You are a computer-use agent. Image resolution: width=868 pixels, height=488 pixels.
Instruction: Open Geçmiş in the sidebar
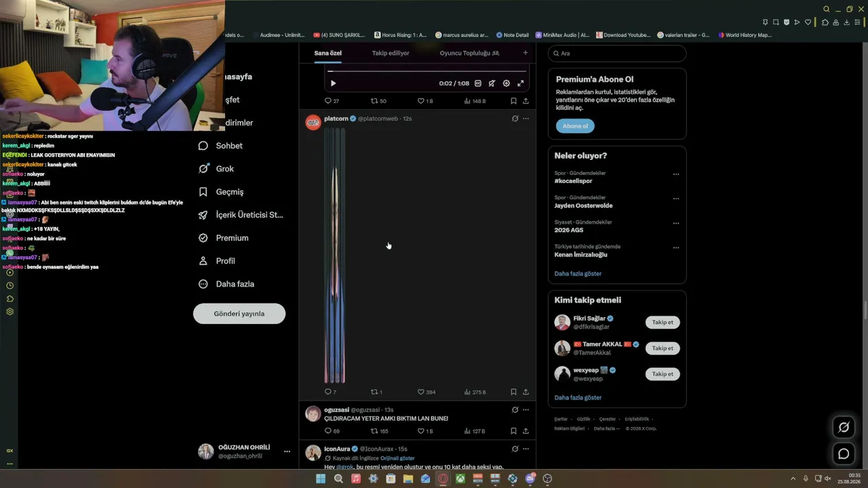click(220, 192)
